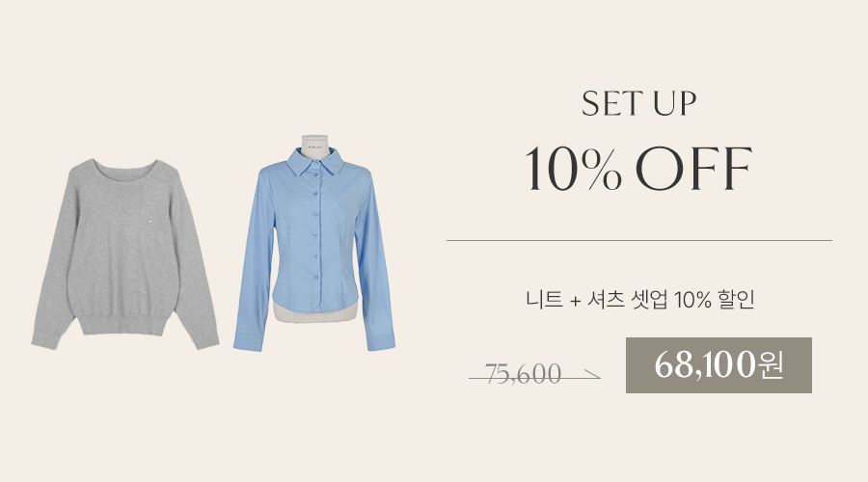Click the blue collared shirt image
Image resolution: width=868 pixels, height=482 pixels.
(x=314, y=244)
